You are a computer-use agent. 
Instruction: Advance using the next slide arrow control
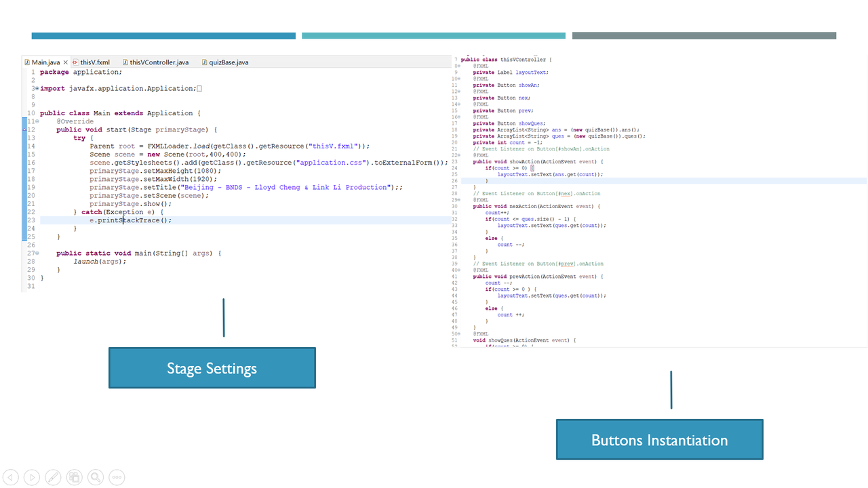[x=32, y=477]
